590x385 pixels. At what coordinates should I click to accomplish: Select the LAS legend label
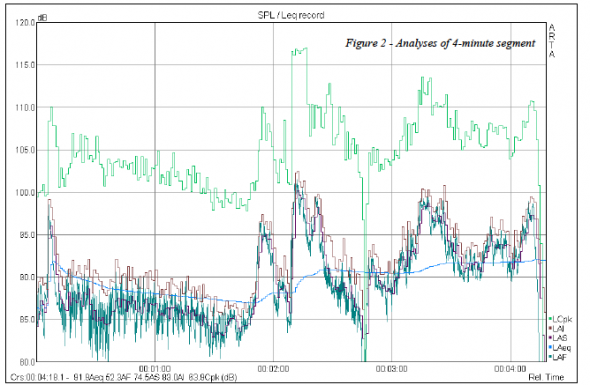pyautogui.click(x=560, y=338)
